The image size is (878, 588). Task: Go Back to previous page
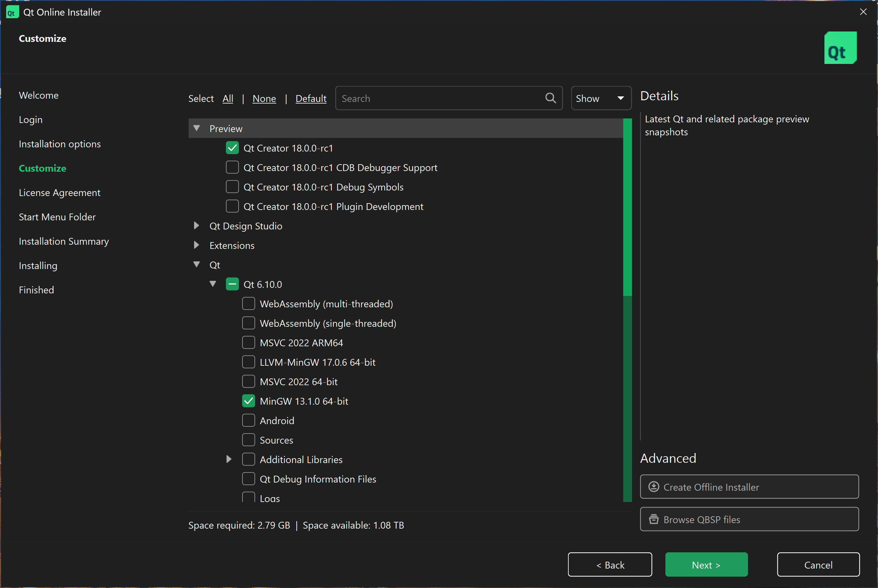610,565
